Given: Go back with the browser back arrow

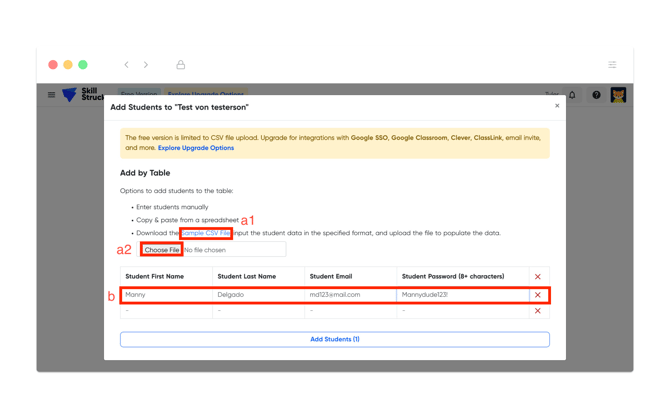Looking at the screenshot, I should tap(126, 65).
